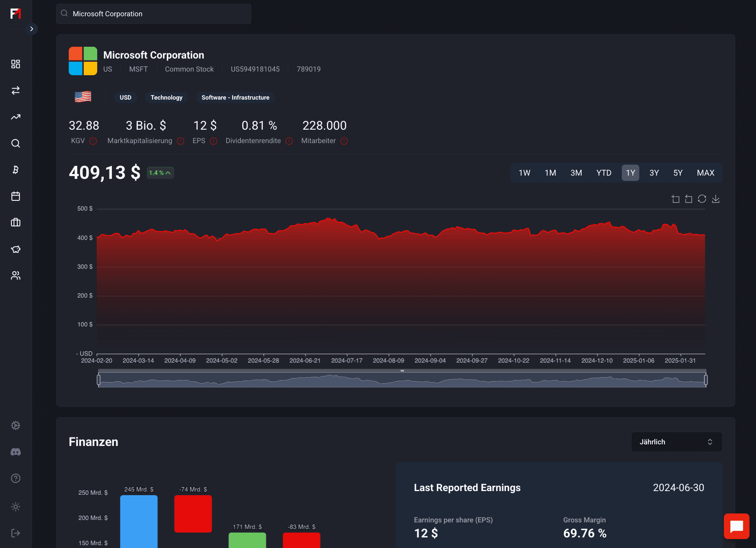Select the 1Y time range
The width and height of the screenshot is (756, 548).
click(x=631, y=173)
